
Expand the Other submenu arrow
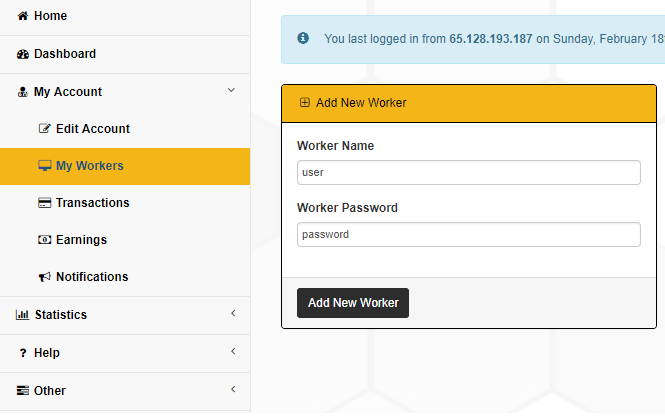point(233,390)
